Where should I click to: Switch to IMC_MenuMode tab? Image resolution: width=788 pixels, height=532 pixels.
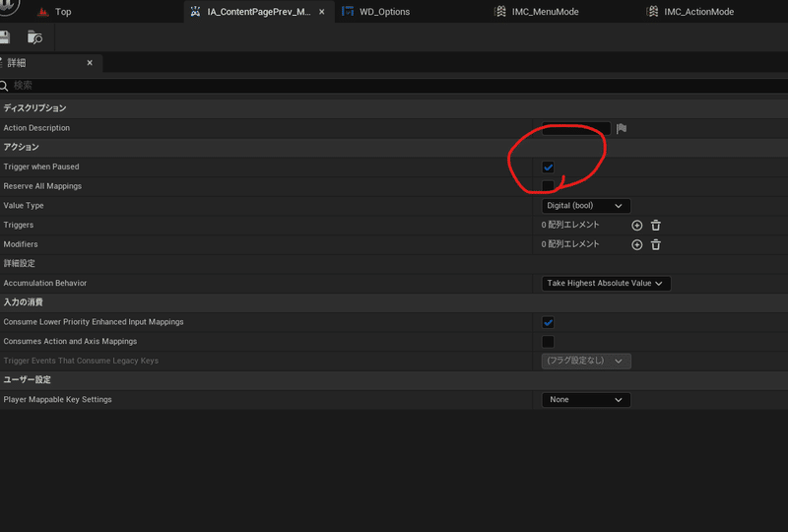click(x=537, y=12)
